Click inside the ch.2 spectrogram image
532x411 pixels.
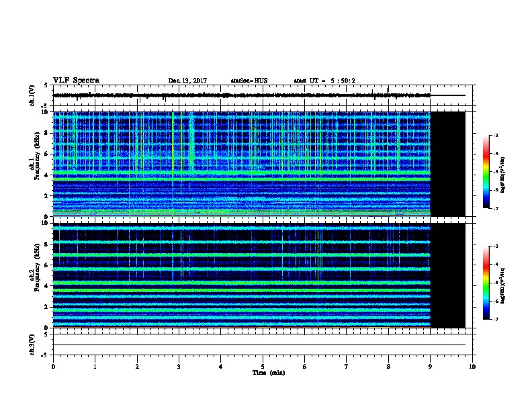242,275
